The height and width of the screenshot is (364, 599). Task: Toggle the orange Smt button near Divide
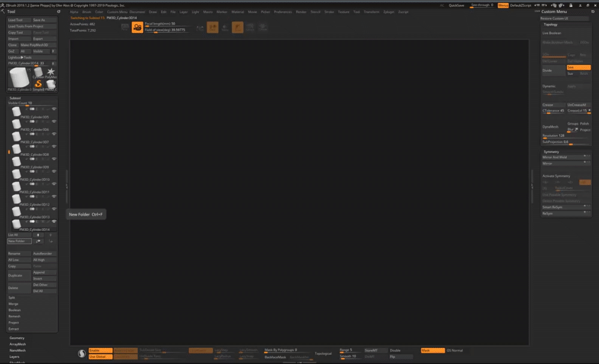pos(579,67)
